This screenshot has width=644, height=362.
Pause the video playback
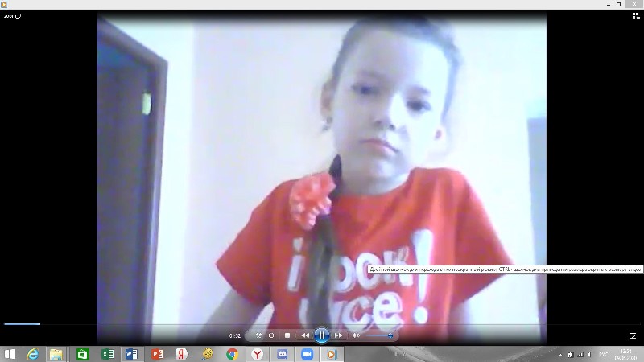[321, 335]
